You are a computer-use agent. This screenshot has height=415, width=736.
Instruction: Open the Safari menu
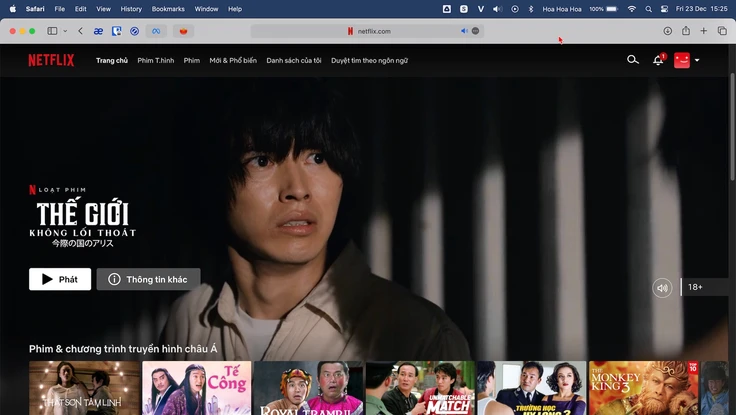35,8
